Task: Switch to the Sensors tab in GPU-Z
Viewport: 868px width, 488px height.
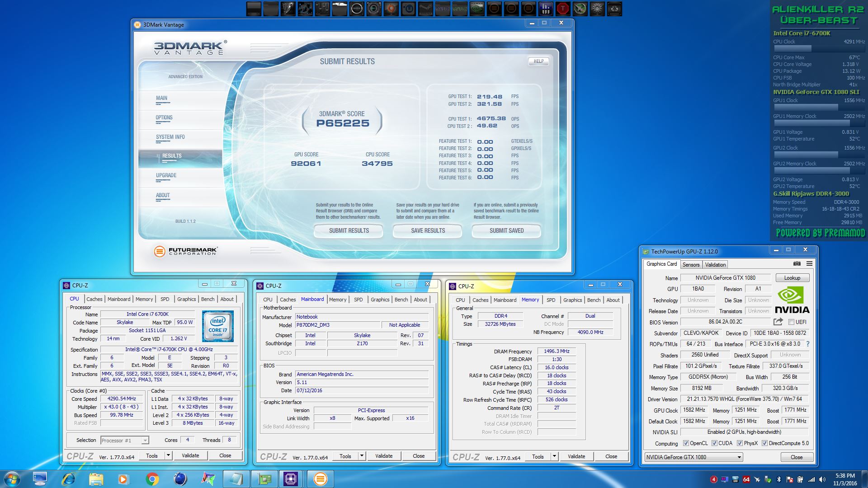Action: (691, 265)
